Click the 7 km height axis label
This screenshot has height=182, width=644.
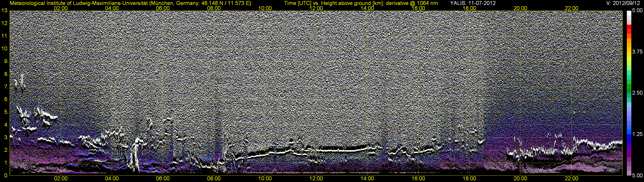pos(6,87)
